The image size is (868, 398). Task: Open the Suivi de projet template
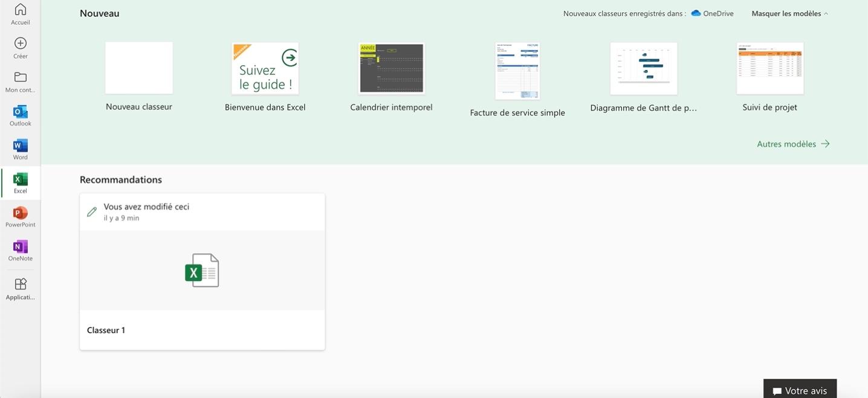point(770,68)
